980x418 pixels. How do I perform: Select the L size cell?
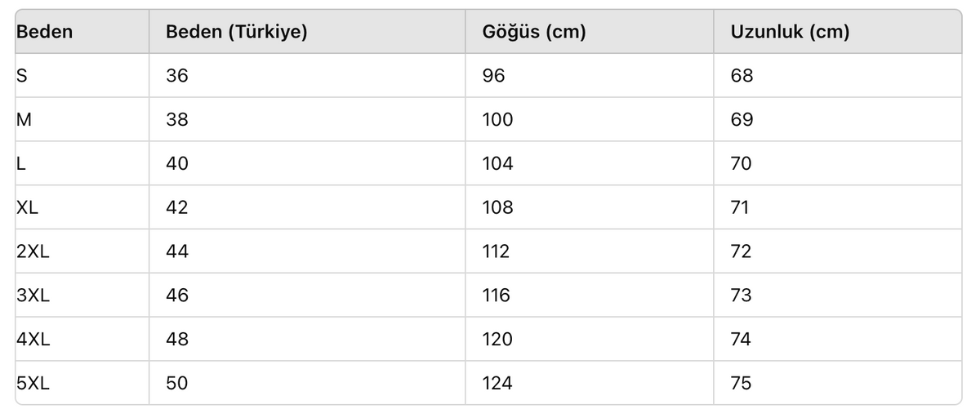pyautogui.click(x=21, y=164)
